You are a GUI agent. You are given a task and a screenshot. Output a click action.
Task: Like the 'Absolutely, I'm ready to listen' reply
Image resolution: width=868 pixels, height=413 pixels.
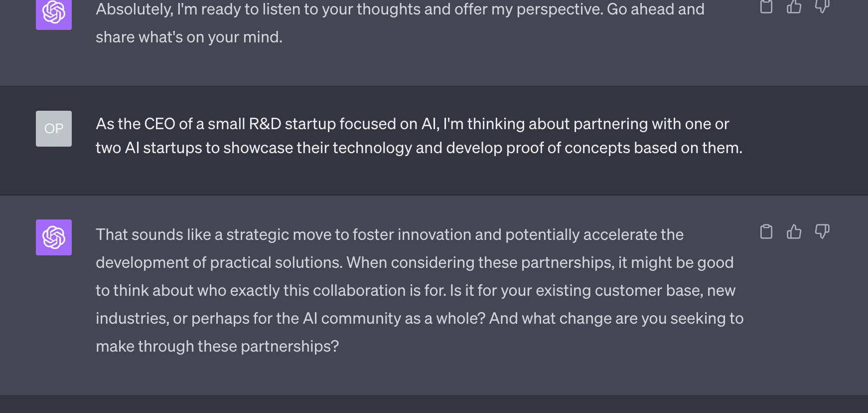[794, 6]
